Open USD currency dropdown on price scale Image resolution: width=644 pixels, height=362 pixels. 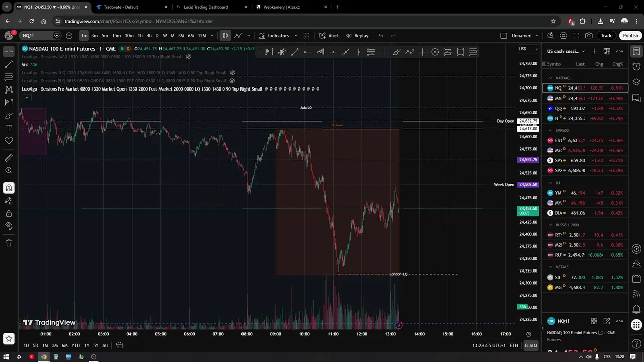pyautogui.click(x=528, y=49)
